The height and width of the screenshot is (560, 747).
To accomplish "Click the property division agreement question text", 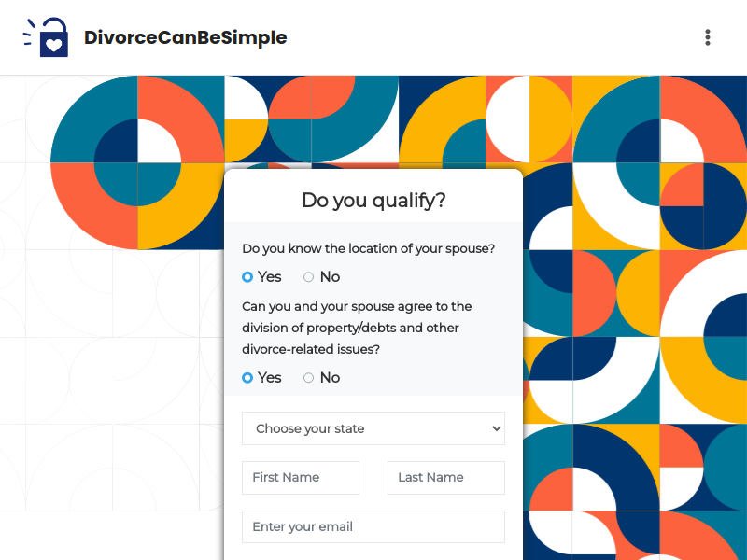I will (x=357, y=328).
